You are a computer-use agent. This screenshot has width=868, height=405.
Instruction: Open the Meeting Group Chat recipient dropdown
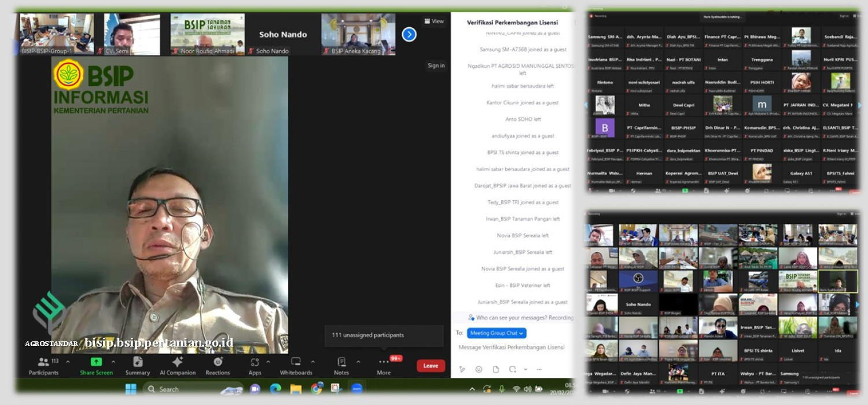[x=497, y=333]
